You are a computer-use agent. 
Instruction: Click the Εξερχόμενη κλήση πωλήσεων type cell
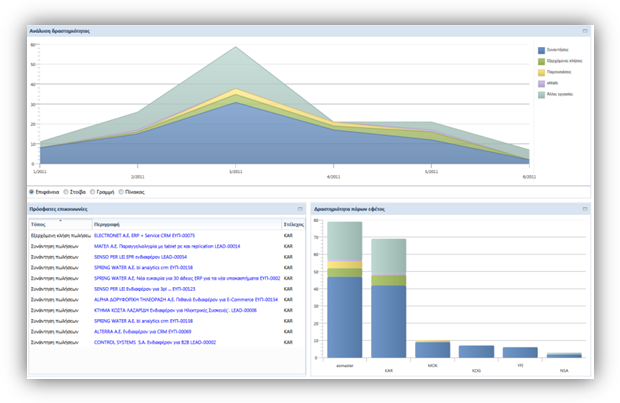point(60,235)
